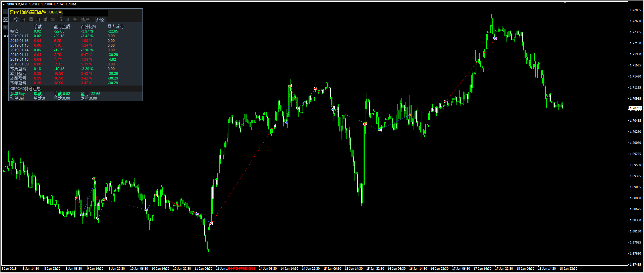Click the 1.72835 price scale label

click(635, 10)
